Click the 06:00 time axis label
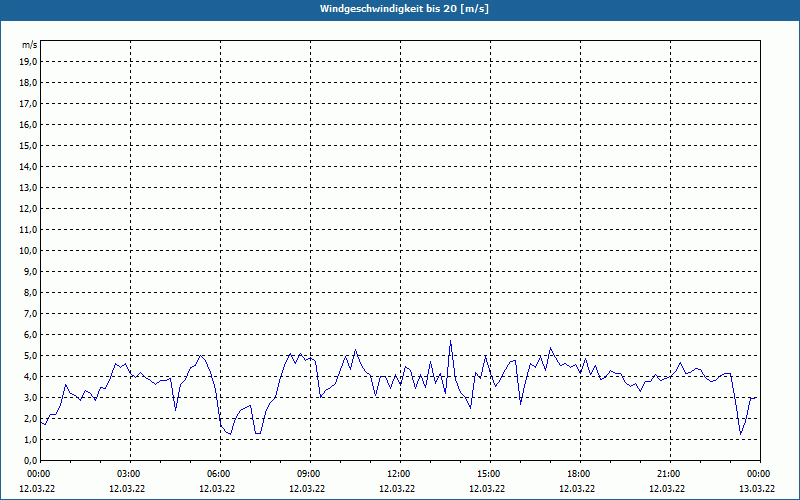Image resolution: width=800 pixels, height=500 pixels. [219, 474]
